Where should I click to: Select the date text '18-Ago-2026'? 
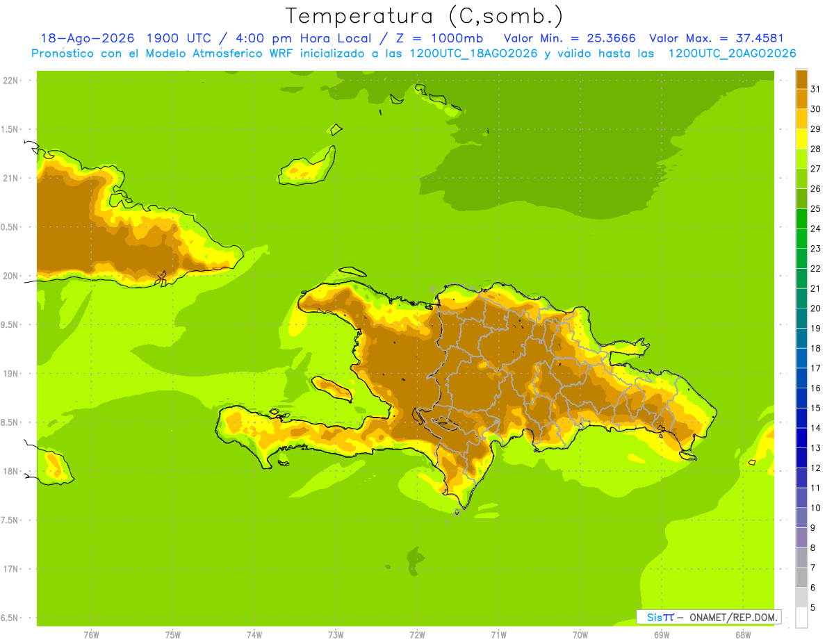[87, 38]
